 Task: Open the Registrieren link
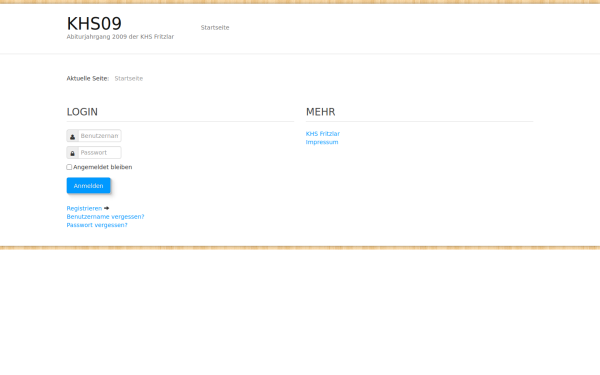pyautogui.click(x=84, y=209)
